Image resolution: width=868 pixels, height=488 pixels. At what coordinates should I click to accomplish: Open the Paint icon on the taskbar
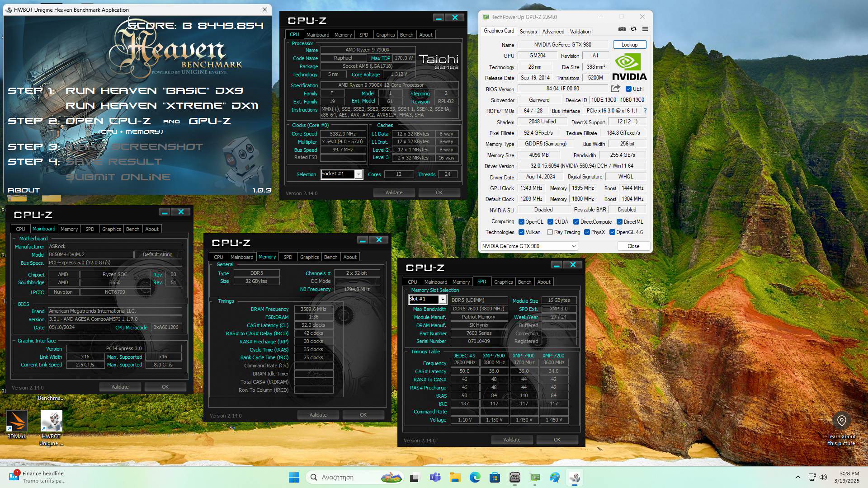click(x=555, y=477)
